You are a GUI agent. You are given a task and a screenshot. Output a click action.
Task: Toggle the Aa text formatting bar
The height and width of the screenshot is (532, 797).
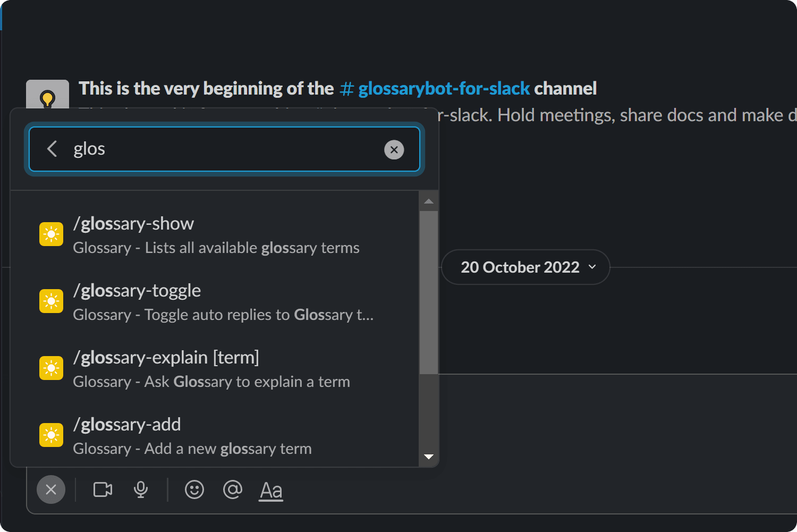pos(271,489)
